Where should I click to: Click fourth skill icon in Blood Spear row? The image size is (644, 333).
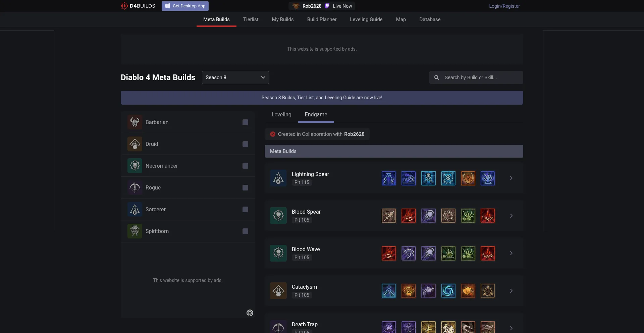pyautogui.click(x=448, y=216)
